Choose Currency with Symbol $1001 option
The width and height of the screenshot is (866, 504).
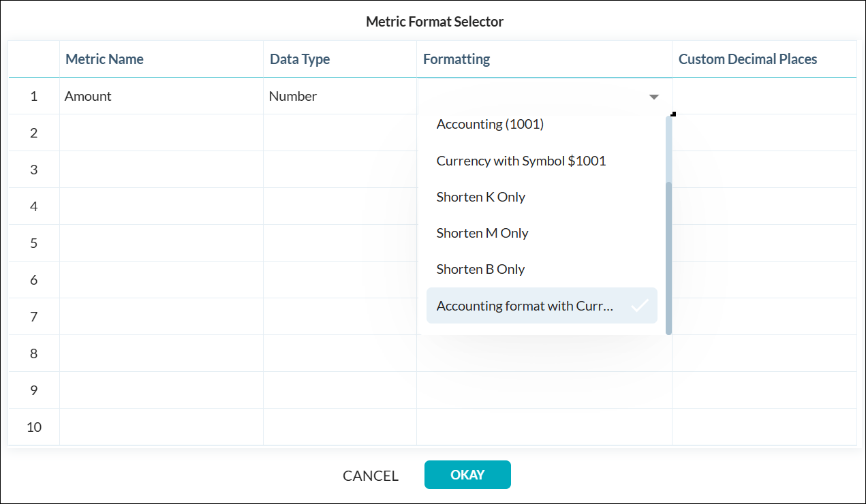[x=521, y=161]
